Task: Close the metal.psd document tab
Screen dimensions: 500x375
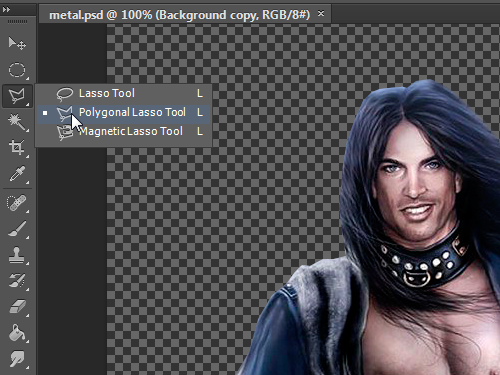Action: 321,14
